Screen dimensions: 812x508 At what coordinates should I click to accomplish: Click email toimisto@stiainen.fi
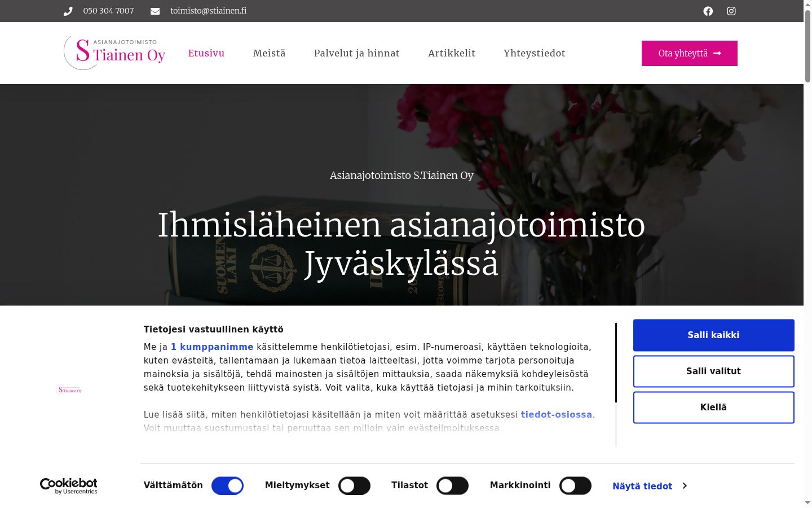tap(209, 11)
